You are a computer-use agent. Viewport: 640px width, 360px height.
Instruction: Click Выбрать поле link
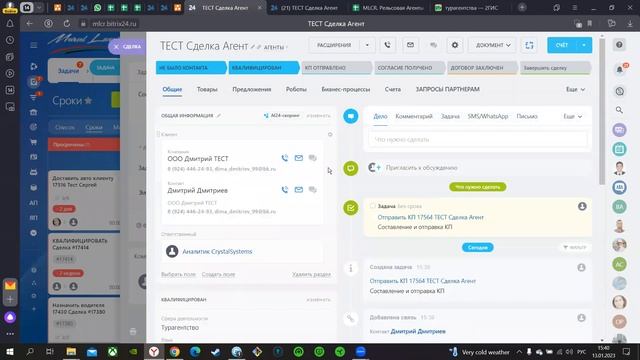point(178,274)
